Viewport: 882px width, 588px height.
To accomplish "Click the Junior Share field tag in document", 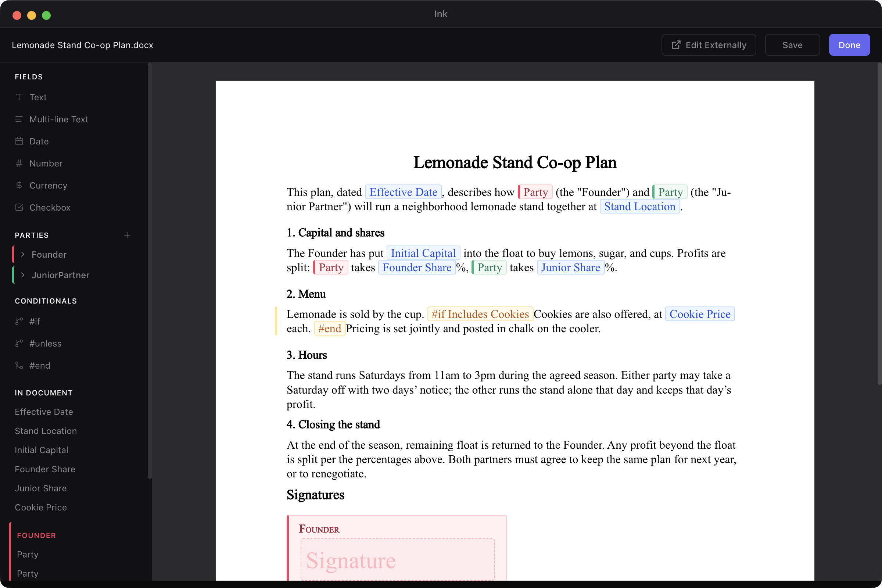I will (571, 268).
